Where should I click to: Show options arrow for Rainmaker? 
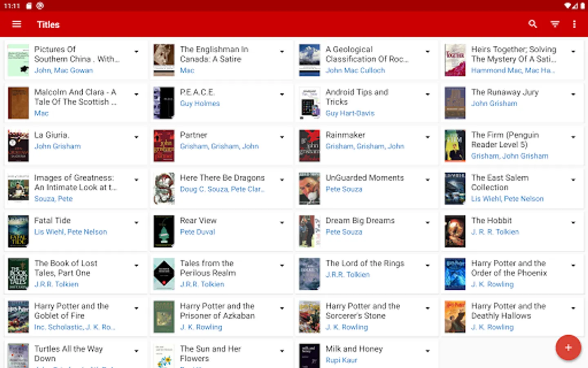pyautogui.click(x=428, y=137)
